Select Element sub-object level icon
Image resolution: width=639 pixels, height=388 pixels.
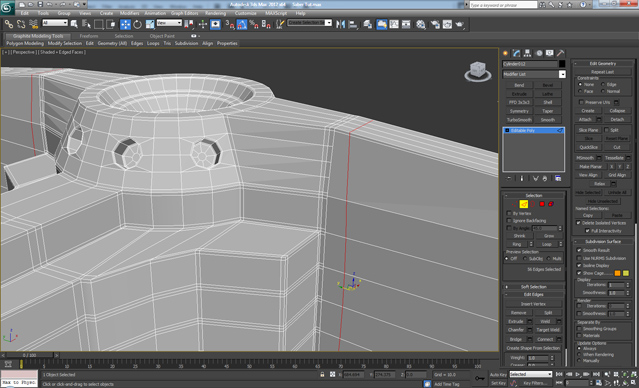551,204
